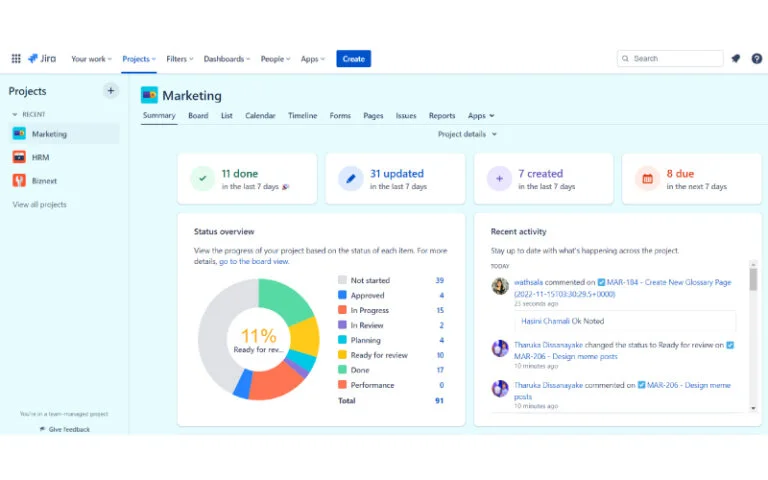Open the Timeline tab
This screenshot has width=768, height=480.
coord(302,116)
